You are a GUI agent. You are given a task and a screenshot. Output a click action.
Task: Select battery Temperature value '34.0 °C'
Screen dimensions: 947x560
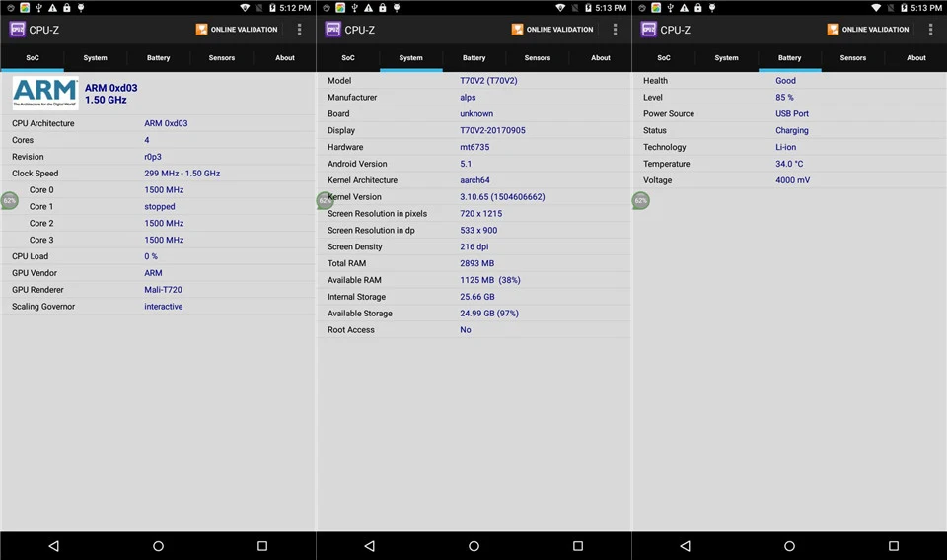click(x=789, y=164)
